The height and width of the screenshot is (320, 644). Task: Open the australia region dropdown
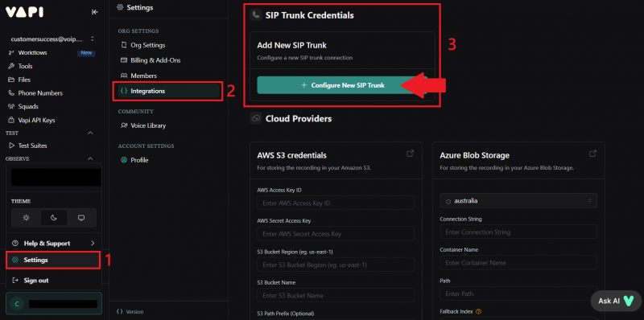tap(518, 201)
